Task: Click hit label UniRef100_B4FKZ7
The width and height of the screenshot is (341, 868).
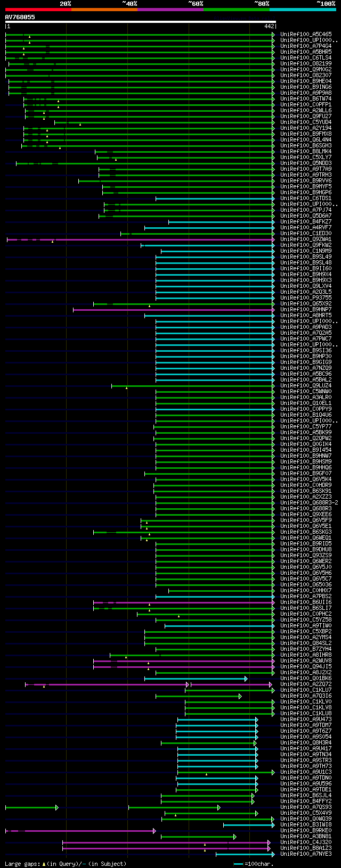Action: [x=306, y=222]
